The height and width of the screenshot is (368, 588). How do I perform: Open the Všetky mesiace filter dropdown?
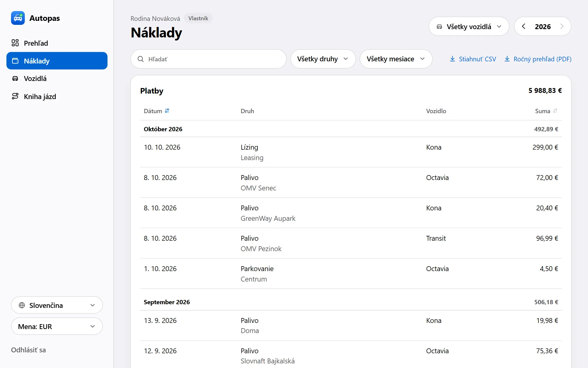pos(396,59)
